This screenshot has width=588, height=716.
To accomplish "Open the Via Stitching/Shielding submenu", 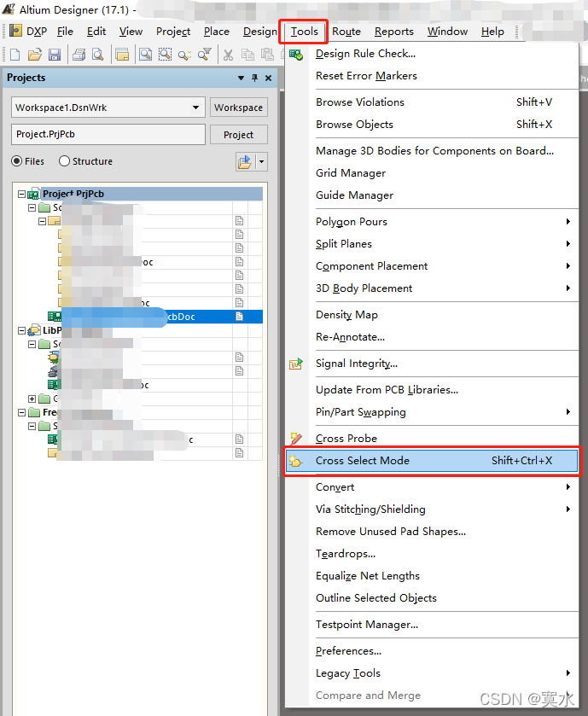I will click(432, 509).
